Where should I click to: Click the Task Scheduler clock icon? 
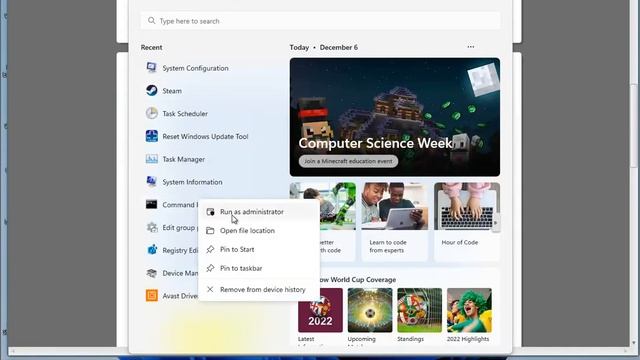point(151,113)
